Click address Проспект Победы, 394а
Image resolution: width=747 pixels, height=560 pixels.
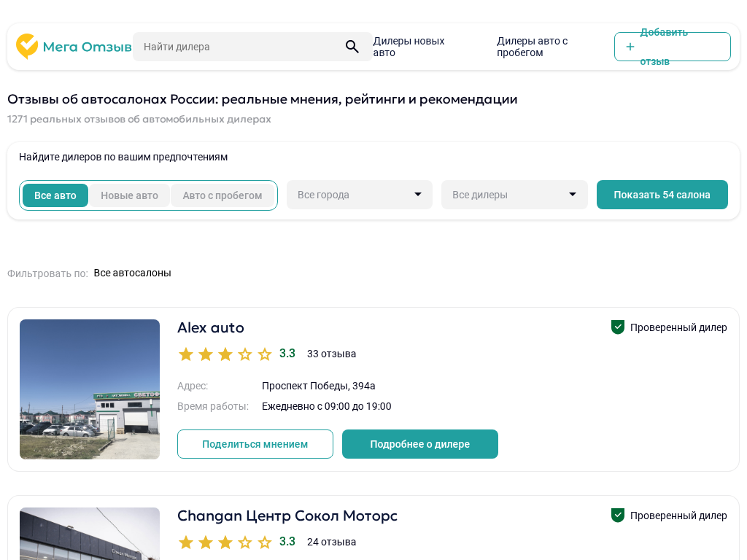318,386
